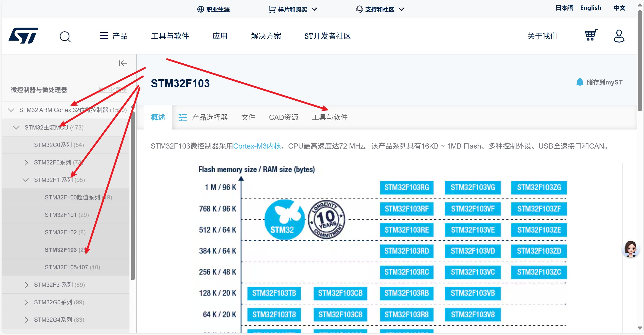Click the globe icon beside 职业生涯
The width and height of the screenshot is (644, 335).
click(200, 9)
